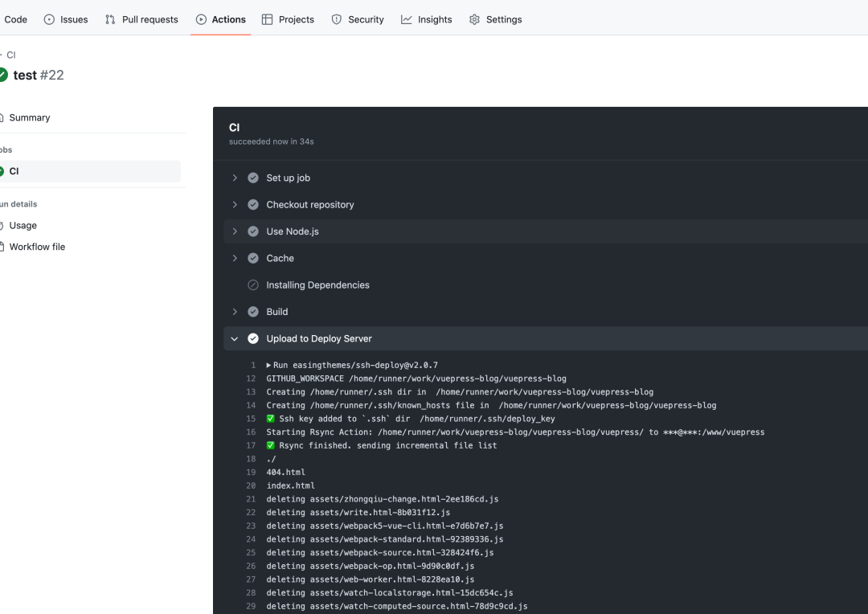Viewport: 868px width, 614px height.
Task: Click log line number 20
Action: coord(251,485)
